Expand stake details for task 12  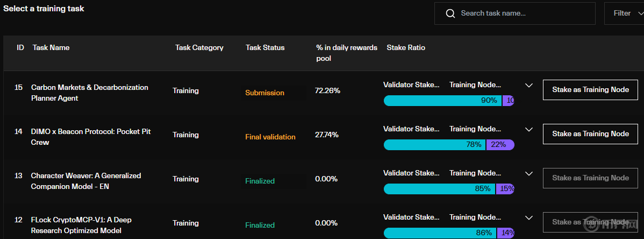528,217
